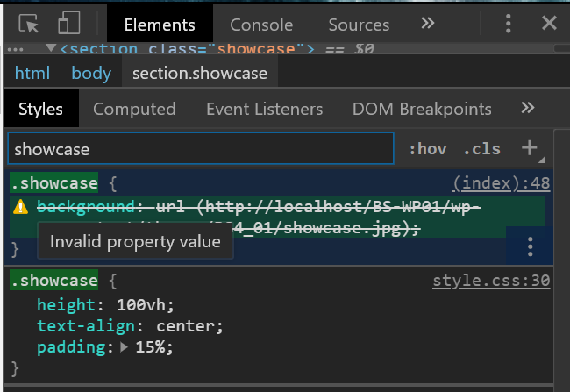Open the Sources tab

pos(359,25)
